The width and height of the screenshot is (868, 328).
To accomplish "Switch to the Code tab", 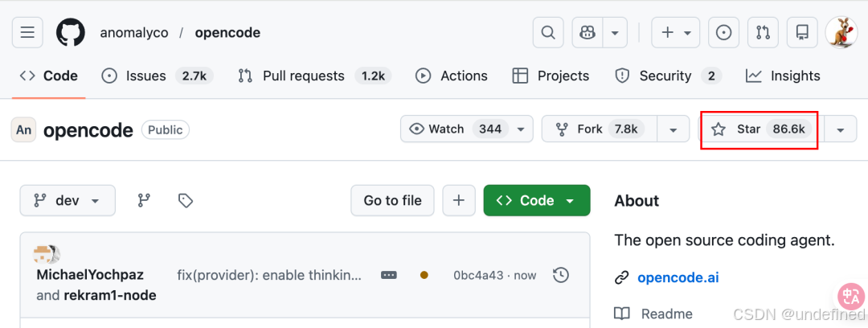I will [x=49, y=76].
